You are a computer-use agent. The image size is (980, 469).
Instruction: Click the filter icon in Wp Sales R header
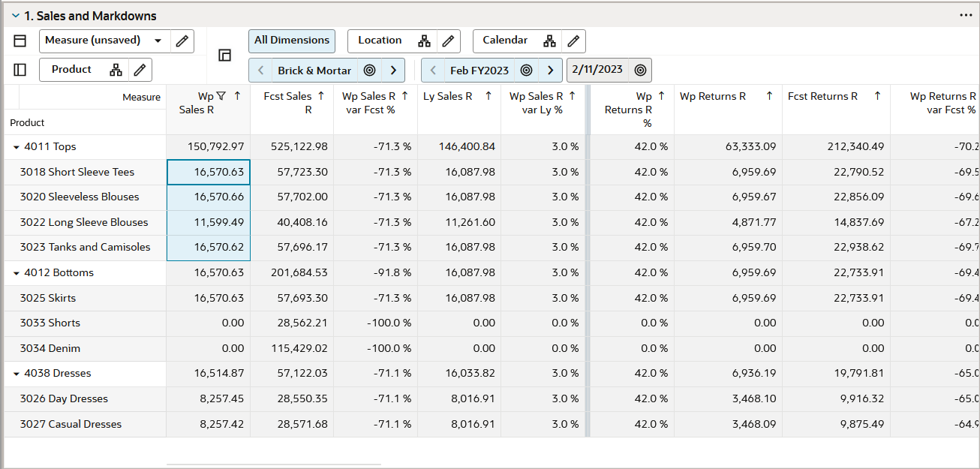tap(221, 96)
